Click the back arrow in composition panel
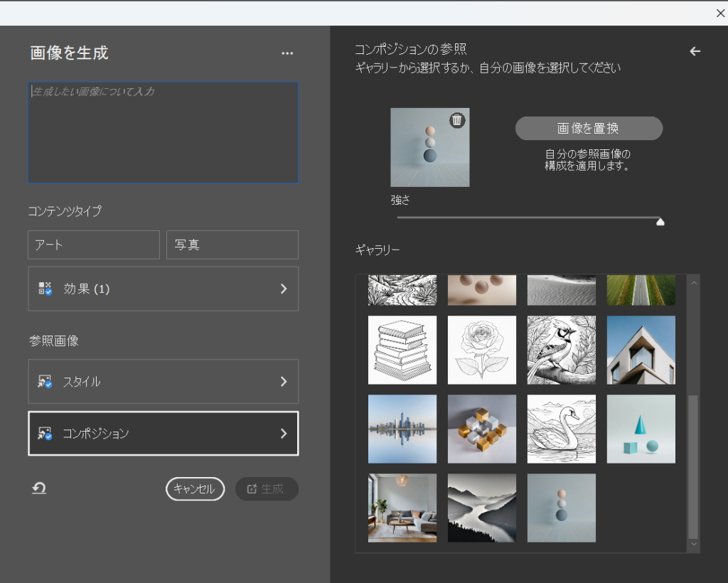The width and height of the screenshot is (728, 583). click(695, 51)
